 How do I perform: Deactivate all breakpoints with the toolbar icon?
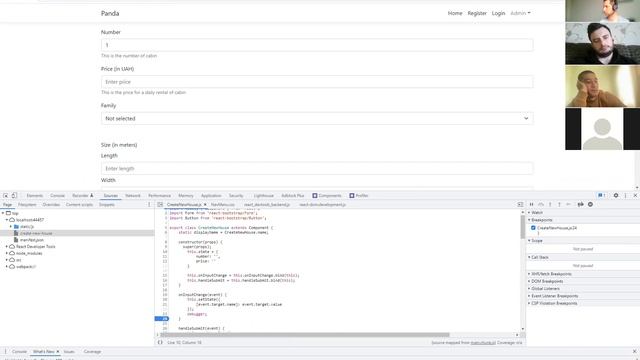coord(580,204)
